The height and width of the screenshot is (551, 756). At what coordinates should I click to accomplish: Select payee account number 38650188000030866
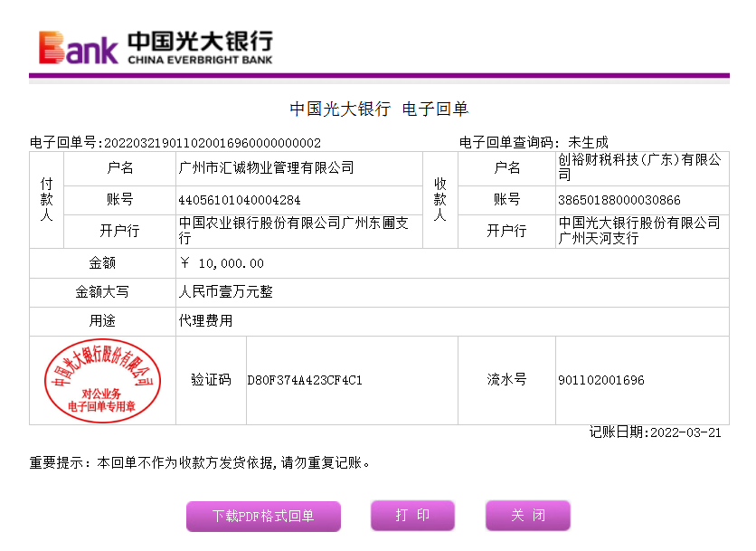pyautogui.click(x=619, y=200)
